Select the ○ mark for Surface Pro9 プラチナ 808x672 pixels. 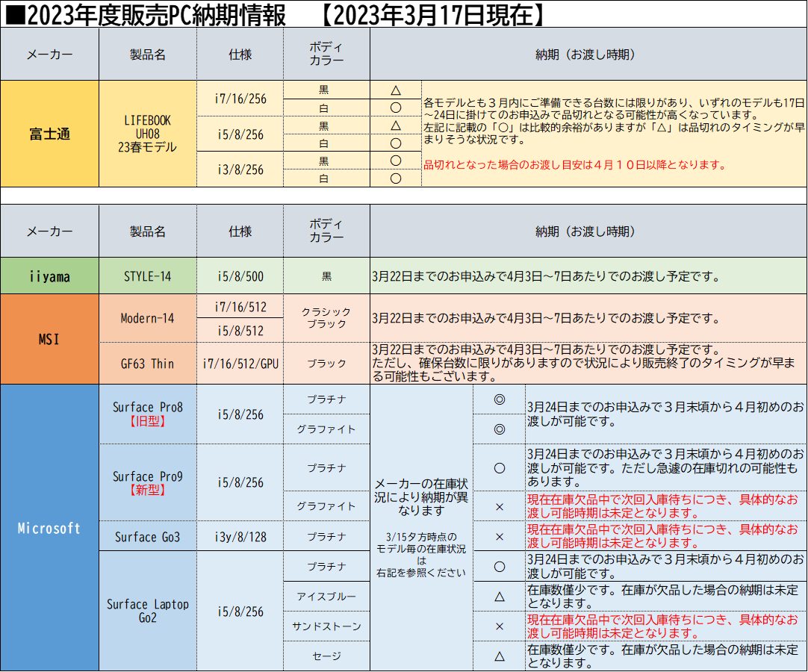(x=500, y=468)
